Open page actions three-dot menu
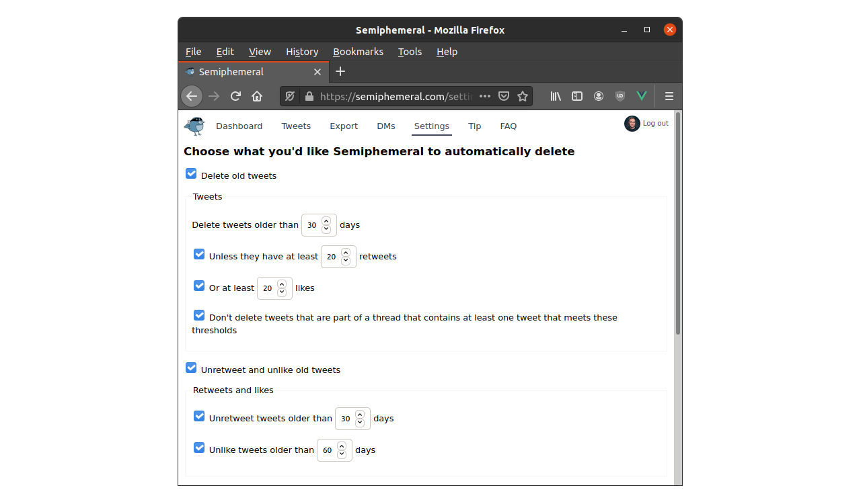Viewport: 861px width, 504px height. pyautogui.click(x=485, y=96)
